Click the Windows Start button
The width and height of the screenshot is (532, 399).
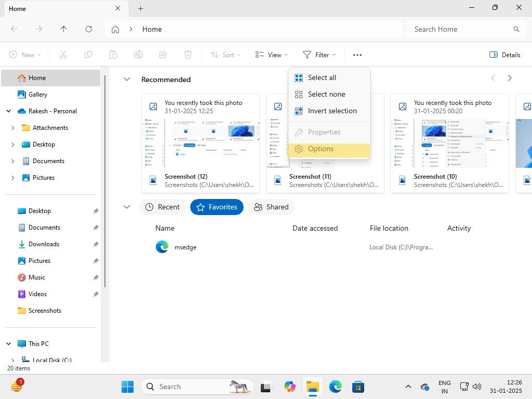coord(127,387)
